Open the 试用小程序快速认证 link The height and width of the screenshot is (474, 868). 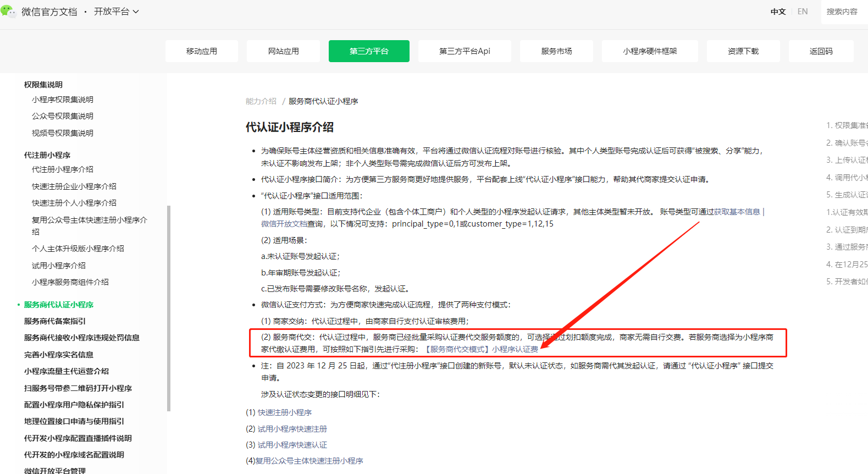pos(292,445)
